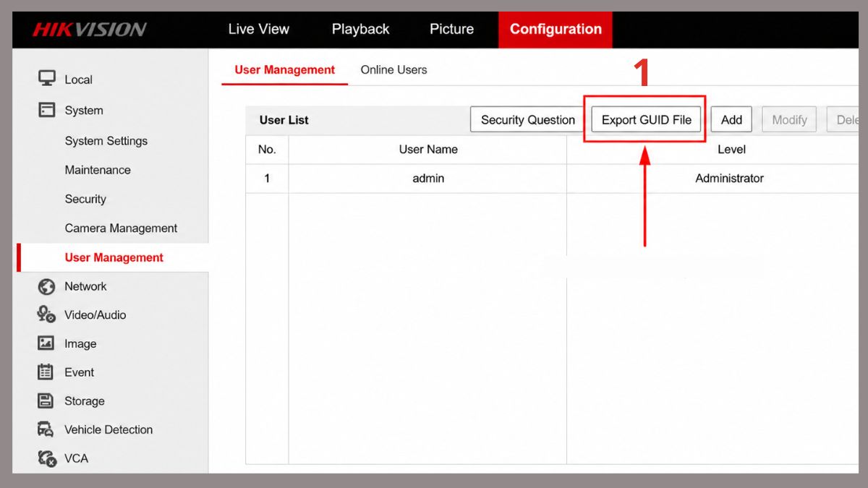868x488 pixels.
Task: Click the Security Question button
Action: tap(528, 120)
